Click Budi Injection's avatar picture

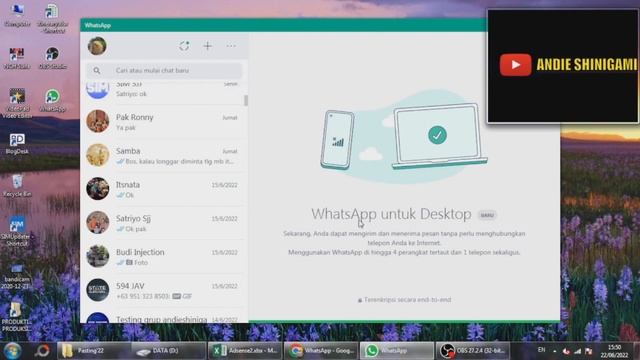tap(98, 256)
